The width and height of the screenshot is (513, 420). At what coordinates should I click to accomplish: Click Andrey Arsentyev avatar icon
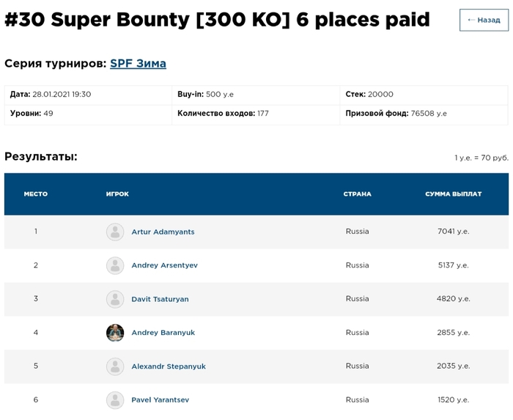115,265
